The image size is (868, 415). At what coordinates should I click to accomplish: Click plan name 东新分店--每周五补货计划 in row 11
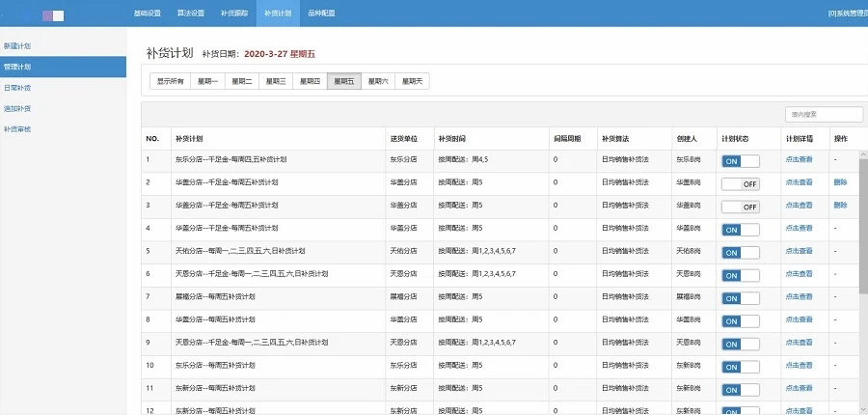click(215, 388)
